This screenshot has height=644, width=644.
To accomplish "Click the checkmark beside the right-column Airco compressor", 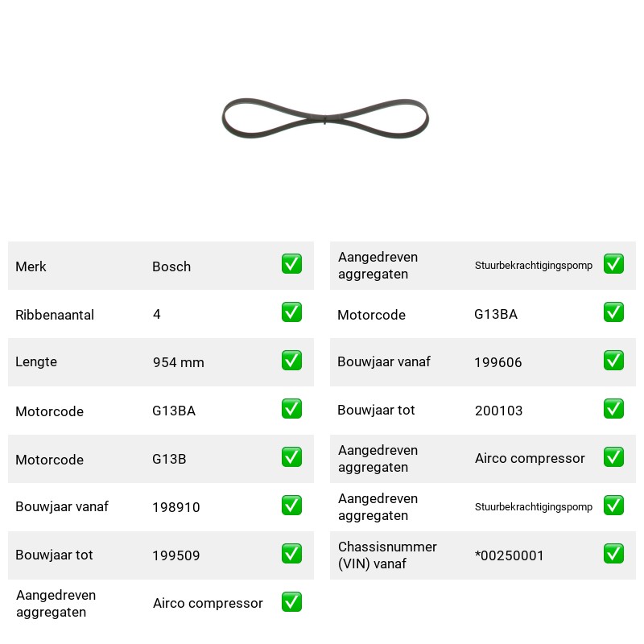I will (613, 457).
